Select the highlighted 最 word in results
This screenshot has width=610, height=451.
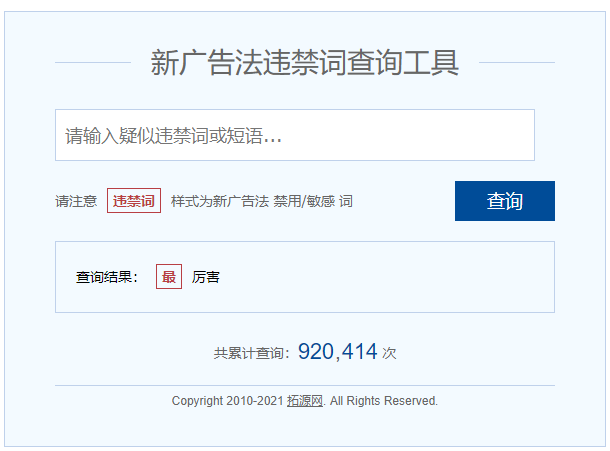coord(168,277)
